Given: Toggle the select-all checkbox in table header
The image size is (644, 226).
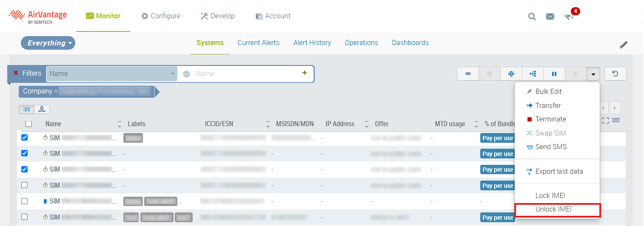Looking at the screenshot, I should pos(28,124).
